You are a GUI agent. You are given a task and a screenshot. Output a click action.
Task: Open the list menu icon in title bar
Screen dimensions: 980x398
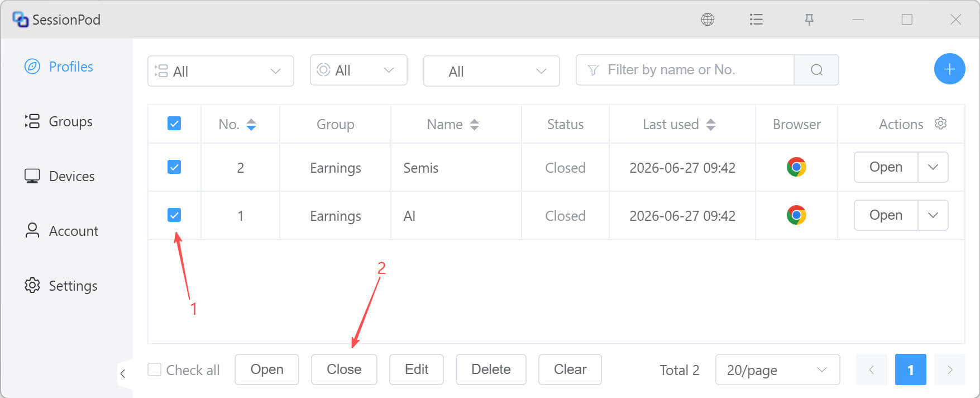click(x=756, y=20)
